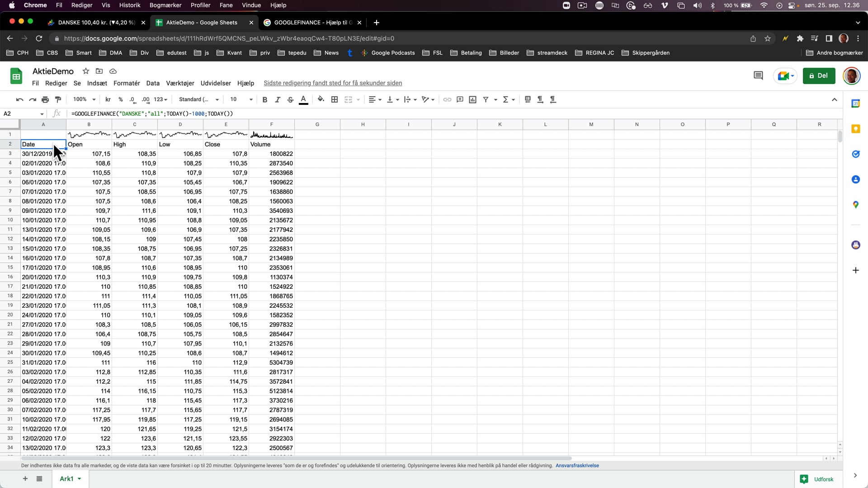Open Maps side panel
868x488 pixels.
point(855,205)
